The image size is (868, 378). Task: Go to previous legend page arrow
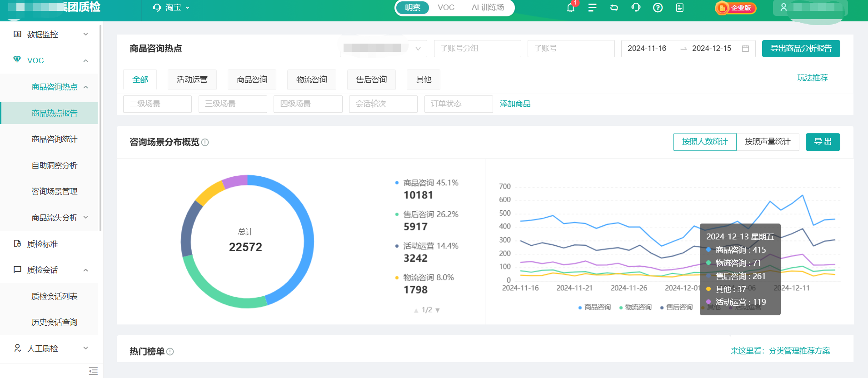[x=416, y=310]
